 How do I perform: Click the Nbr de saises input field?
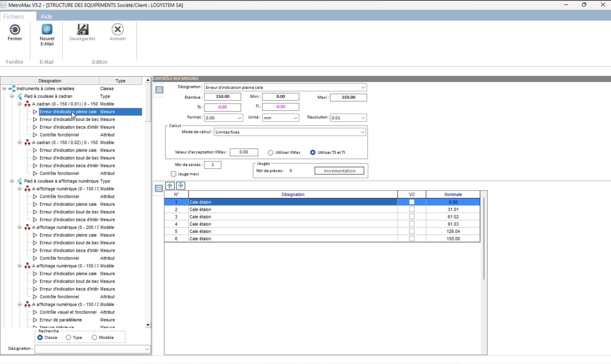click(213, 165)
